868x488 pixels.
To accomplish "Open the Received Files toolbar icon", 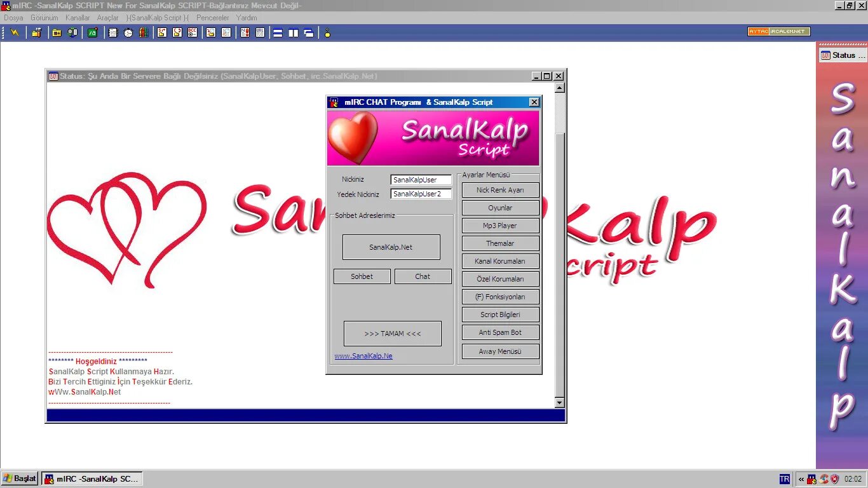I will point(211,32).
